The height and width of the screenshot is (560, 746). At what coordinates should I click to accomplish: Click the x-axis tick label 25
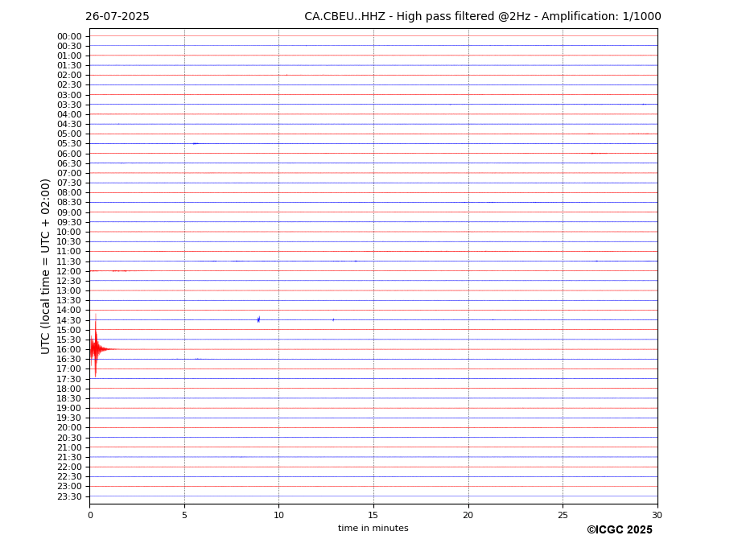563,515
